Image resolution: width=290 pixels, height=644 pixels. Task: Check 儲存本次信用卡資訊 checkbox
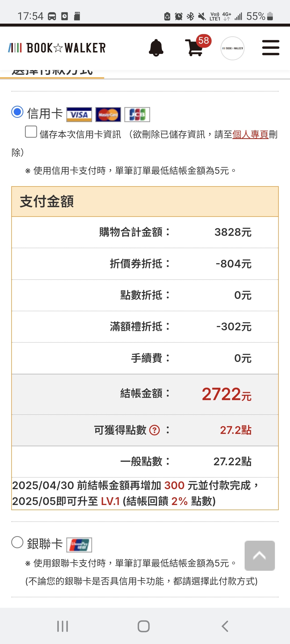coord(31,132)
